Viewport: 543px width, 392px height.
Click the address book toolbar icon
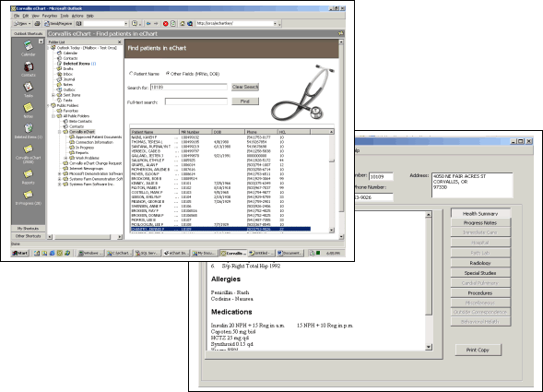(x=79, y=24)
